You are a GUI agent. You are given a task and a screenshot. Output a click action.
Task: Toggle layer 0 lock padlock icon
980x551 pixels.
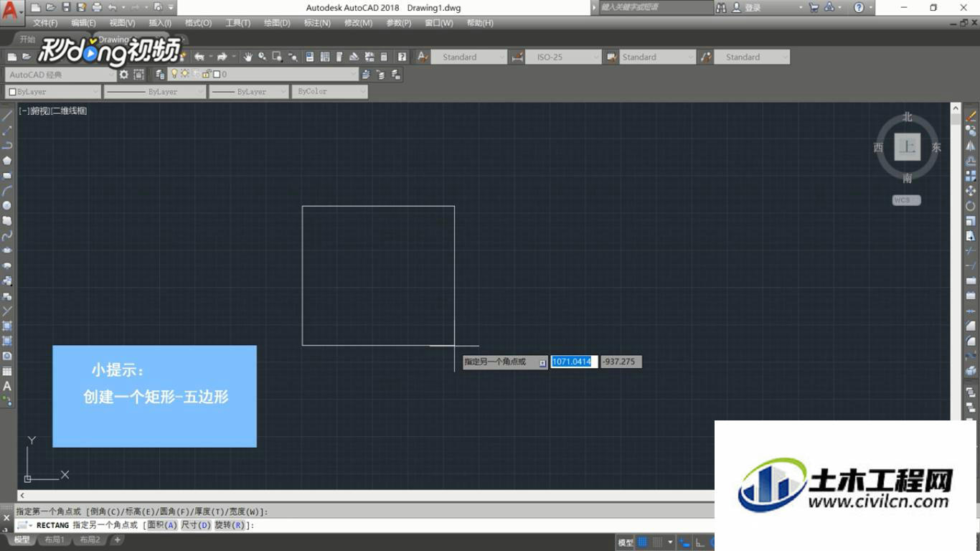(x=206, y=74)
